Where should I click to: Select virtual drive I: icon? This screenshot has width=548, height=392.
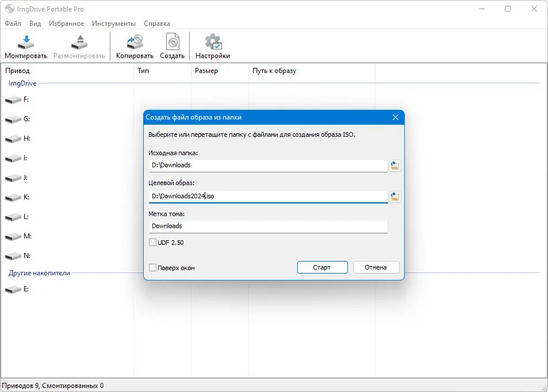13,159
